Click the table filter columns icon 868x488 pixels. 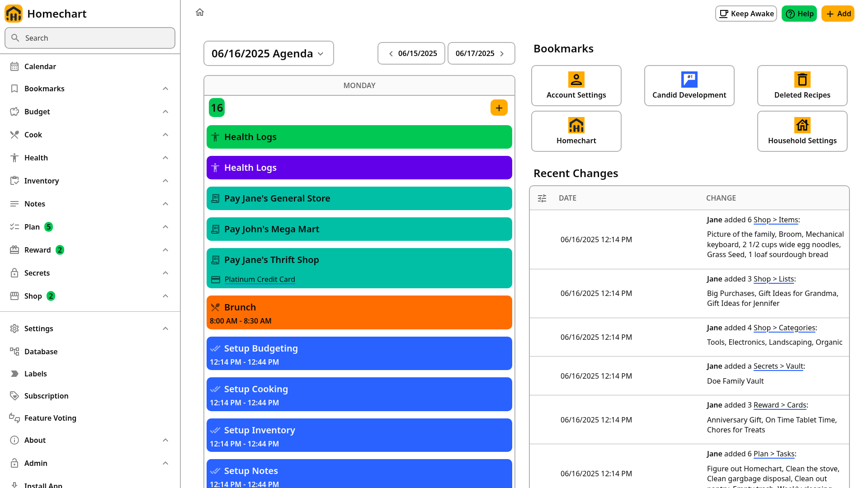tap(542, 198)
